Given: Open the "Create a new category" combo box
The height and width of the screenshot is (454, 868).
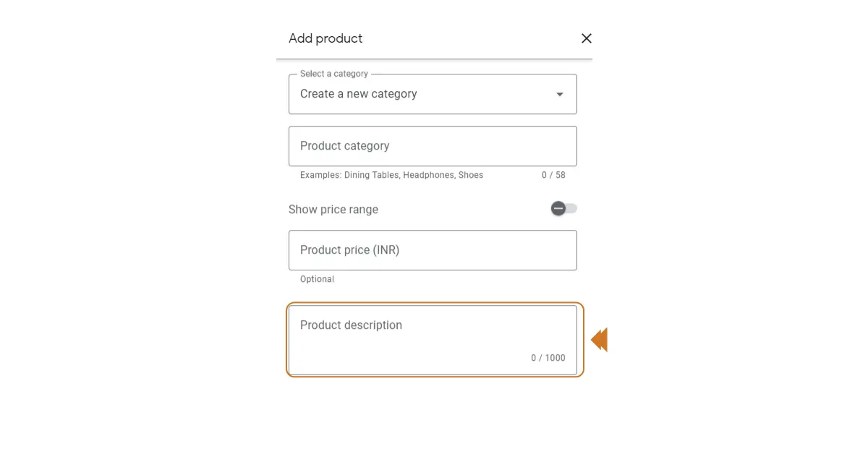Looking at the screenshot, I should tap(432, 95).
